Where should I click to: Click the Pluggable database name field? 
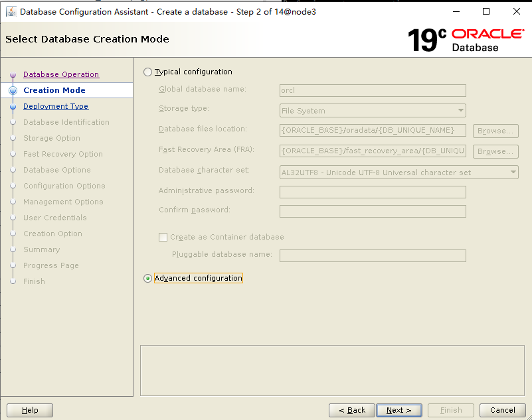(x=373, y=255)
